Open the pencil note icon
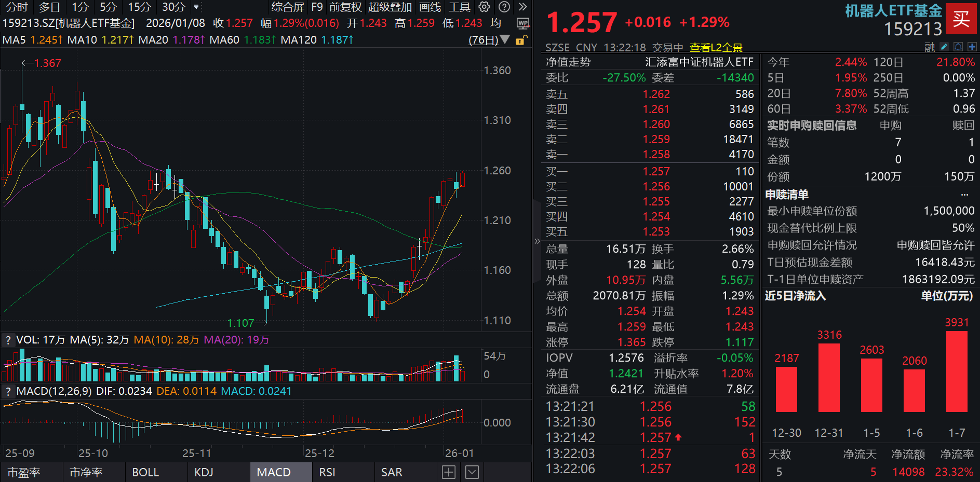980x482 pixels. tap(944, 47)
